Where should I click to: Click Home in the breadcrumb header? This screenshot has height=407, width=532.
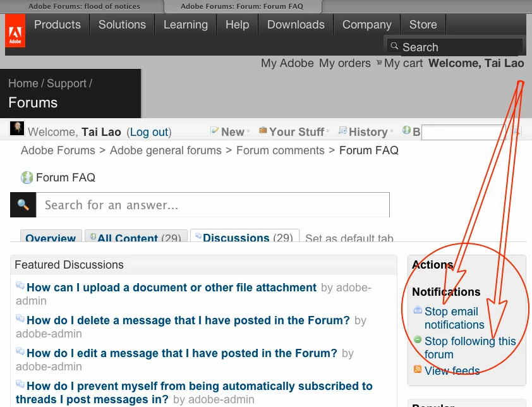23,83
